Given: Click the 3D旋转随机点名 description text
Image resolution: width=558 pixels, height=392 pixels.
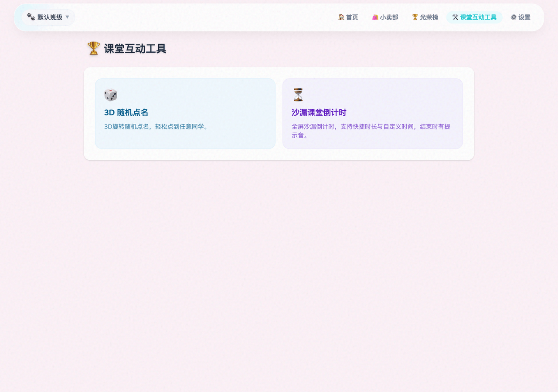Looking at the screenshot, I should click(x=157, y=127).
